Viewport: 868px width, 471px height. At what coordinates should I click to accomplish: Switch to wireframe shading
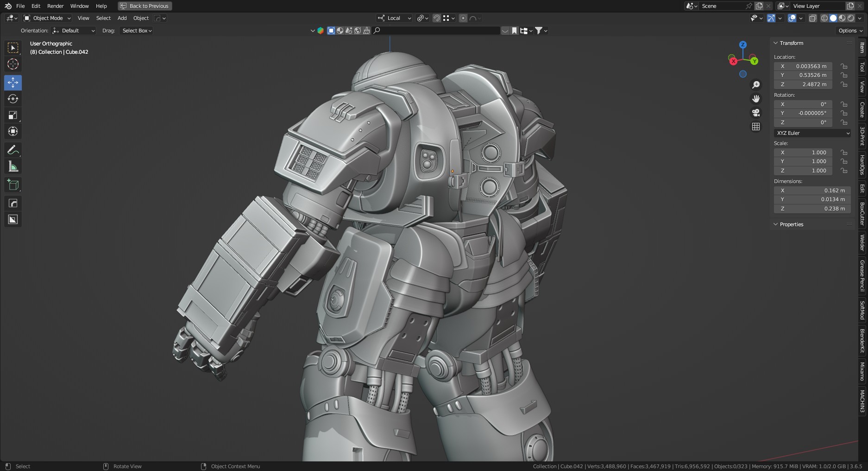[824, 18]
